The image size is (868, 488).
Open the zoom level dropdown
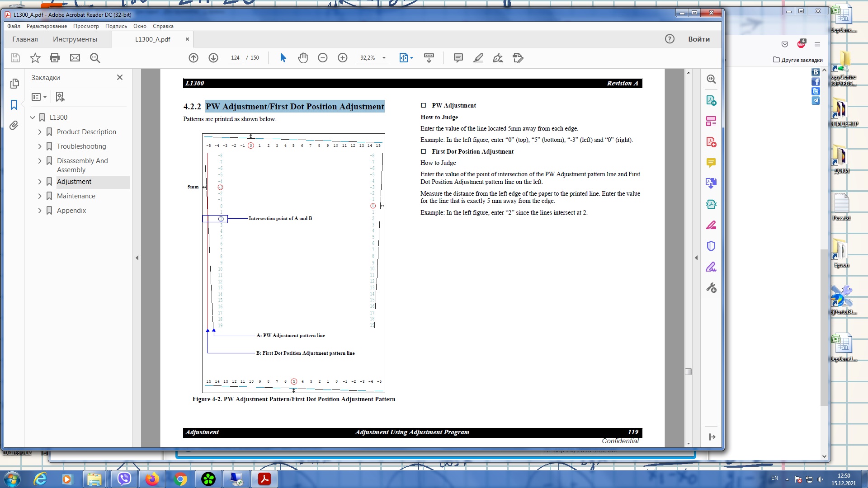coord(384,58)
